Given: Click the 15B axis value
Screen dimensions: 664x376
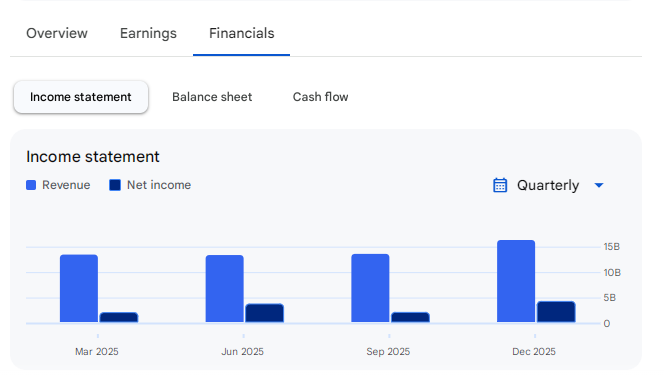Looking at the screenshot, I should pyautogui.click(x=612, y=246).
